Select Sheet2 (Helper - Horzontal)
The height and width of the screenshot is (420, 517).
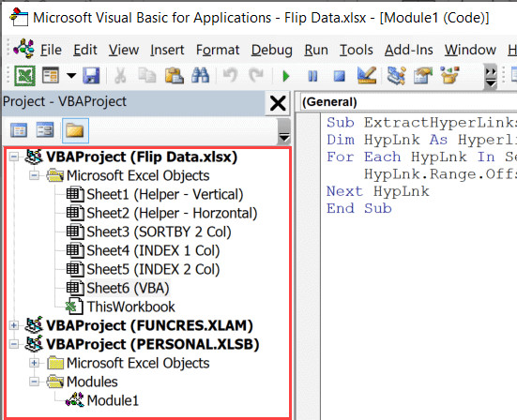[x=172, y=213]
